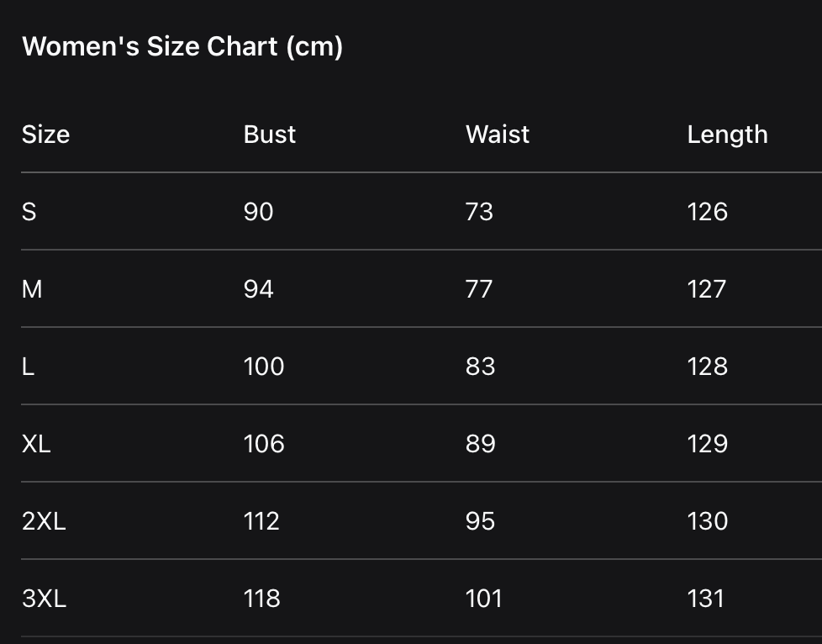Click the Waist column header
822x644 pixels.
click(x=498, y=135)
